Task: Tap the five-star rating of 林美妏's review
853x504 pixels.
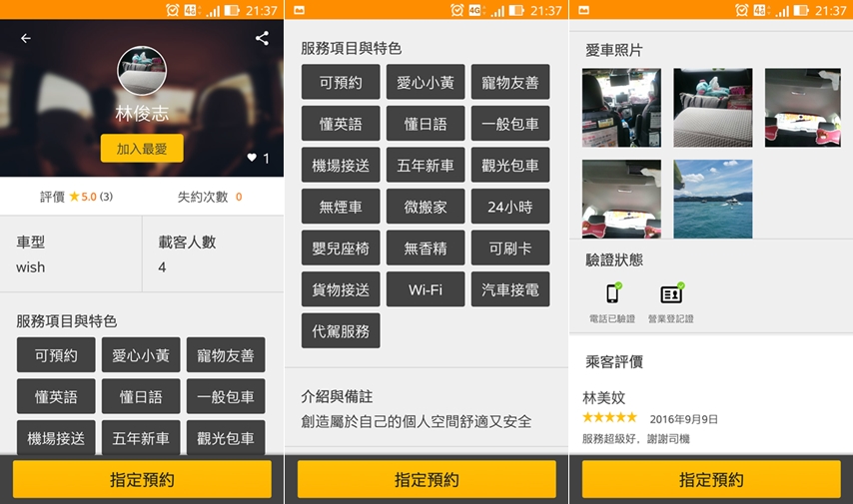Action: (x=609, y=417)
